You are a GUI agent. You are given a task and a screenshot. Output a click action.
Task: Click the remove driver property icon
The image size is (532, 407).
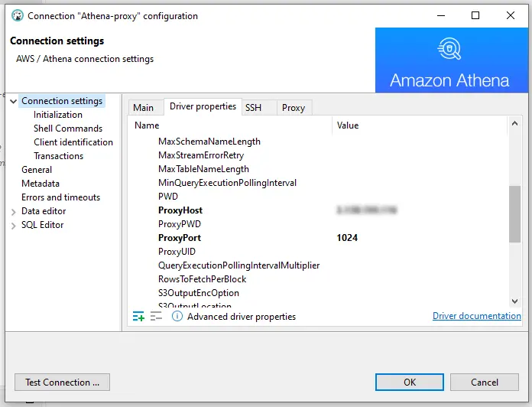(x=156, y=317)
